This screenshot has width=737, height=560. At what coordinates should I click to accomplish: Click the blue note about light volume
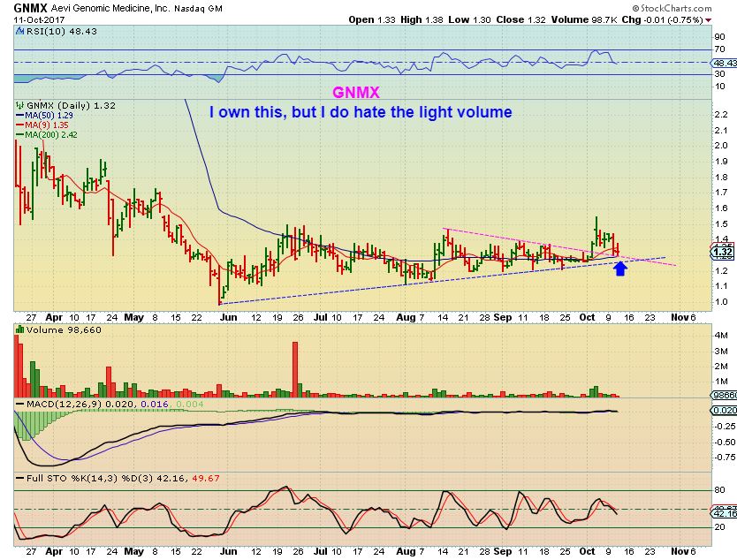click(361, 112)
